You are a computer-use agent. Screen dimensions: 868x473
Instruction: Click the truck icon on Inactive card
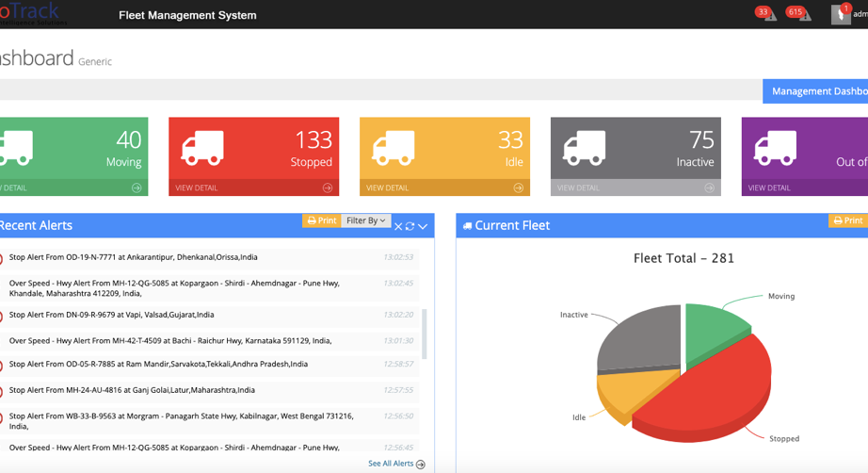click(585, 148)
